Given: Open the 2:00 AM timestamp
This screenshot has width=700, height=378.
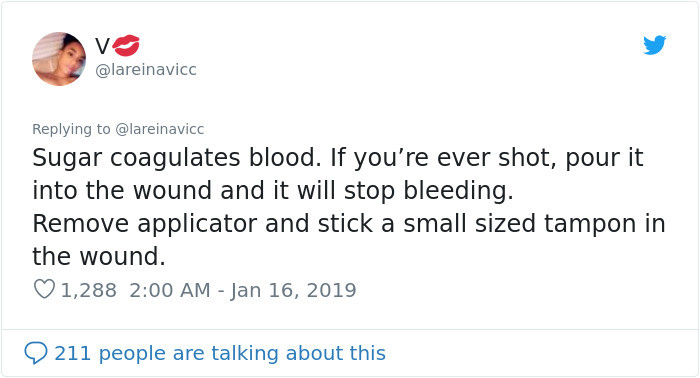Looking at the screenshot, I should 170,290.
